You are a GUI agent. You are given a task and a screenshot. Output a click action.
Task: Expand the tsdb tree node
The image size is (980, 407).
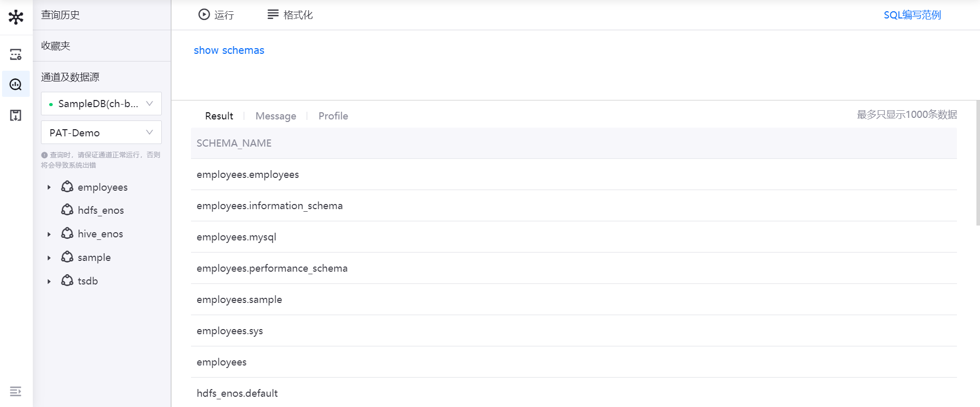tap(49, 281)
